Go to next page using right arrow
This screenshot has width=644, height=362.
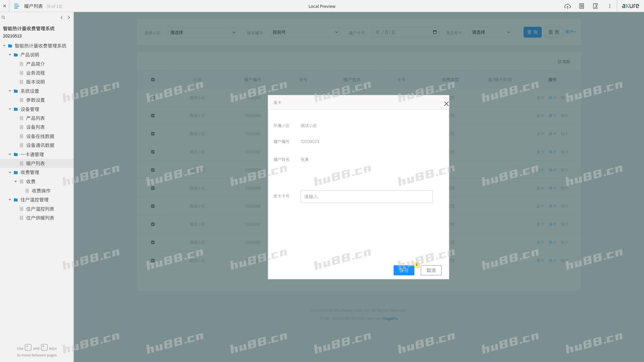click(69, 18)
